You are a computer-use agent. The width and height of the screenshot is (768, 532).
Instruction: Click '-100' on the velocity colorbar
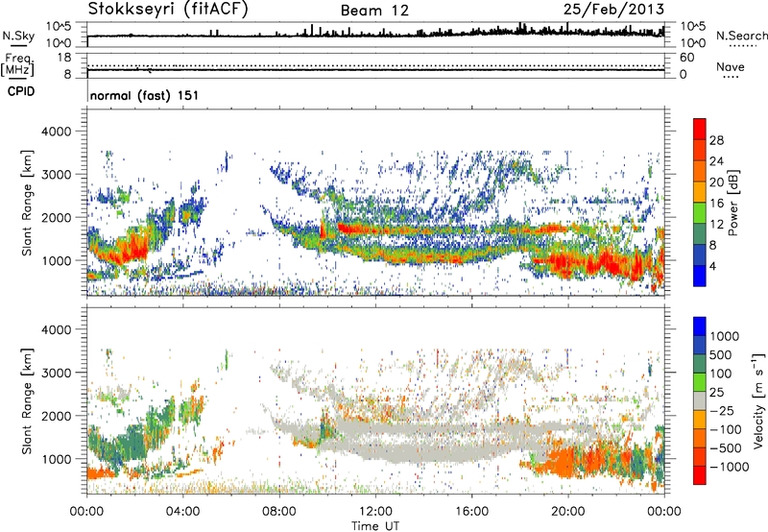[x=725, y=429]
